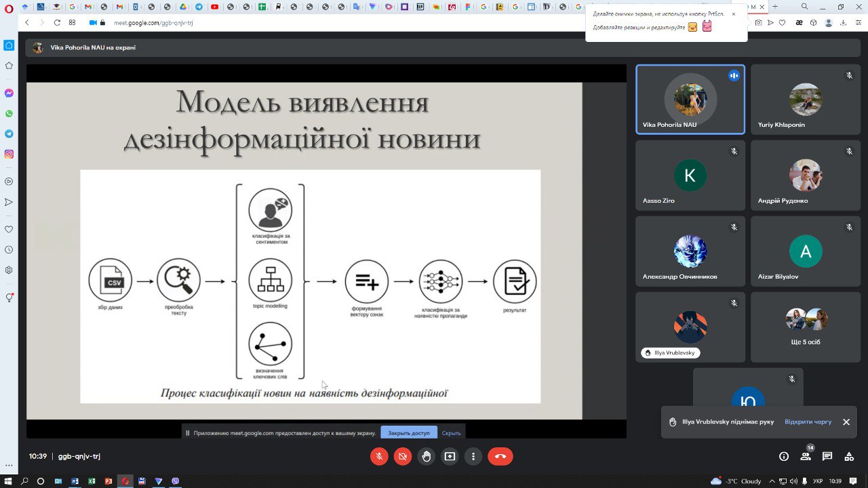Screen dimensions: 868x488
Task: Click 'Скрыть' to hide the sharing bar
Action: click(451, 432)
